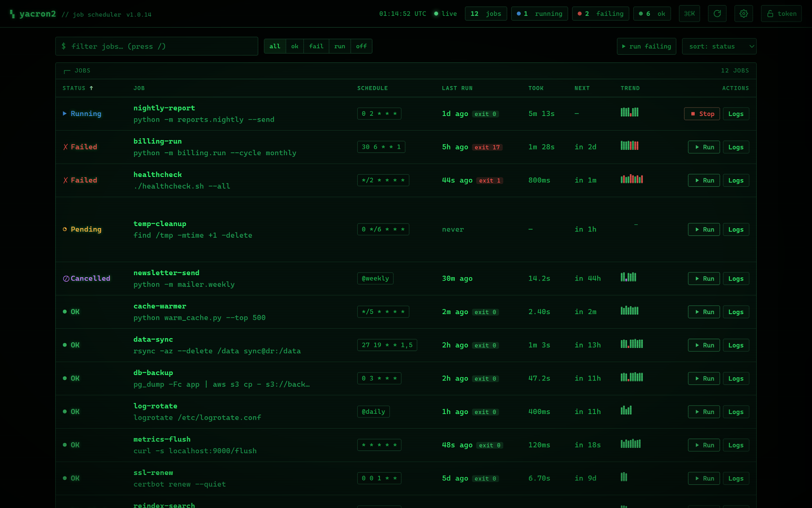The image size is (812, 508).
Task: Click the yacron2 logo
Action: click(32, 14)
